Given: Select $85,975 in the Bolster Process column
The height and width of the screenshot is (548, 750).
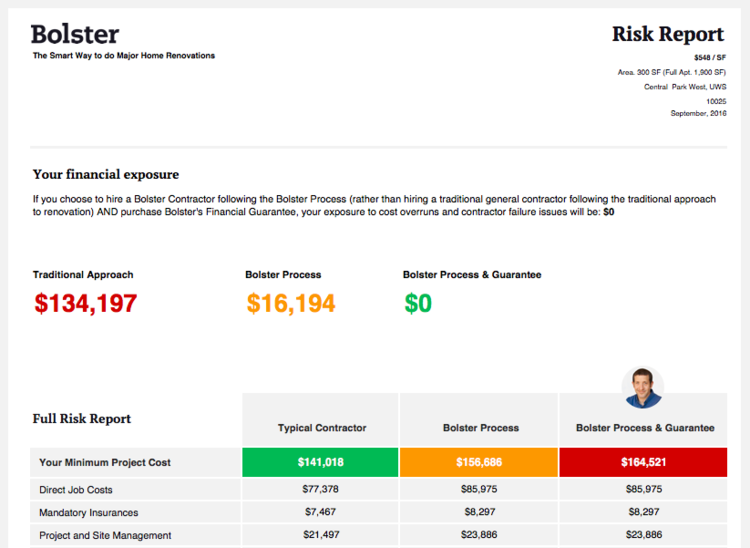Looking at the screenshot, I should (x=479, y=489).
